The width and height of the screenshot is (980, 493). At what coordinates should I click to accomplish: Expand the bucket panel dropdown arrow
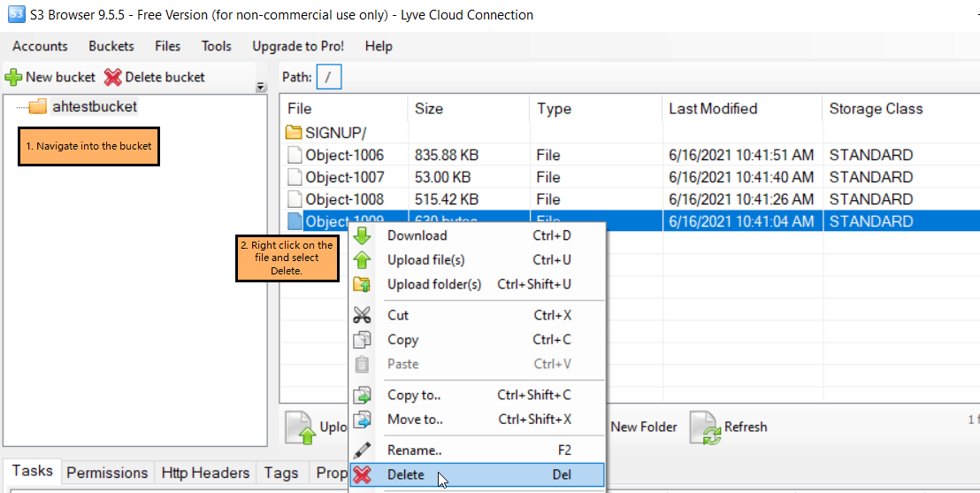(261, 87)
